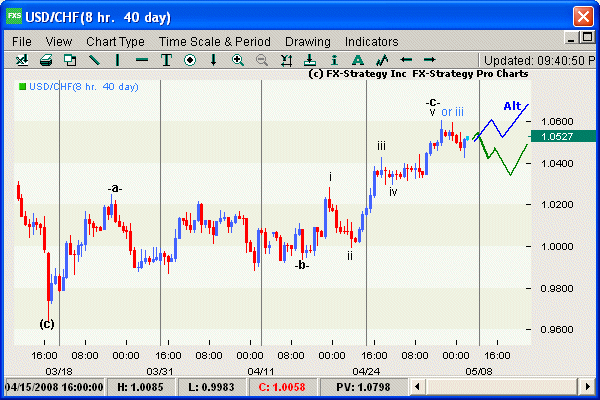Open the Drawing menu
Screen dimensions: 600x400
(x=308, y=41)
